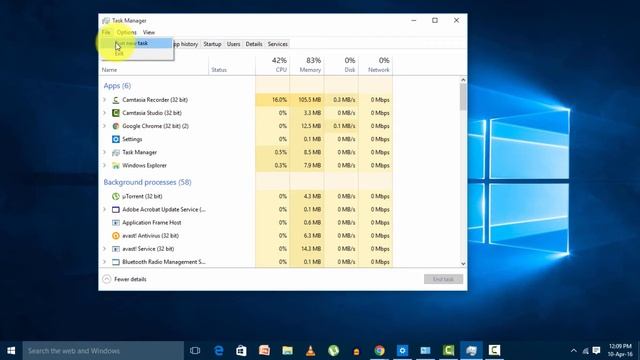Choose Exit from the File menu
Screen dimensions: 640x360
point(137,53)
